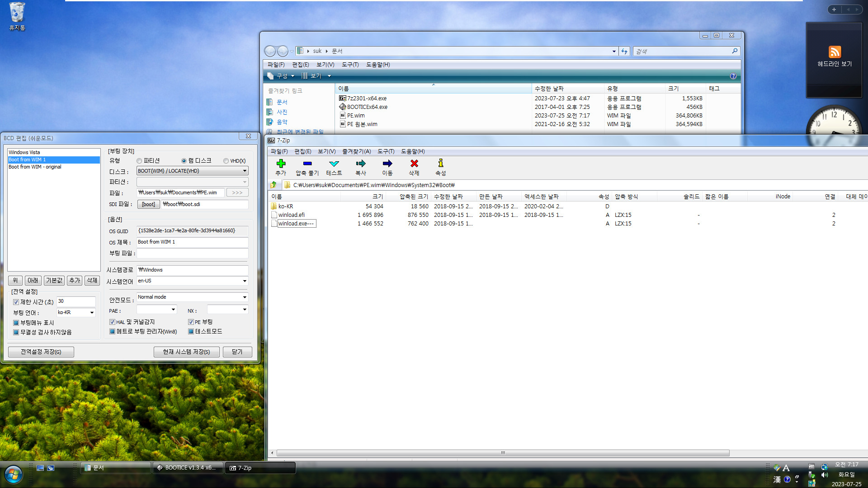Screen dimensions: 868x488
Task: Expand the 디스크 dropdown in BCD editor
Action: point(244,171)
